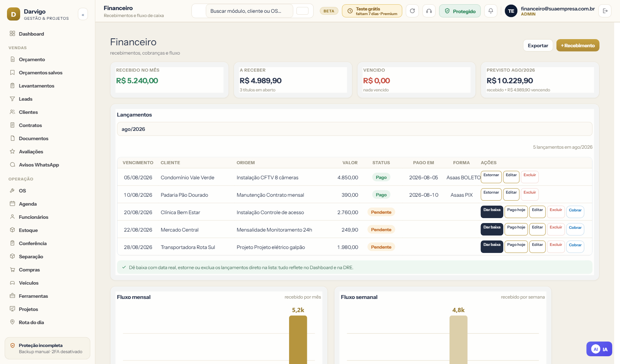Click the Teste grátis Premium banner
The height and width of the screenshot is (364, 620).
pos(372,11)
